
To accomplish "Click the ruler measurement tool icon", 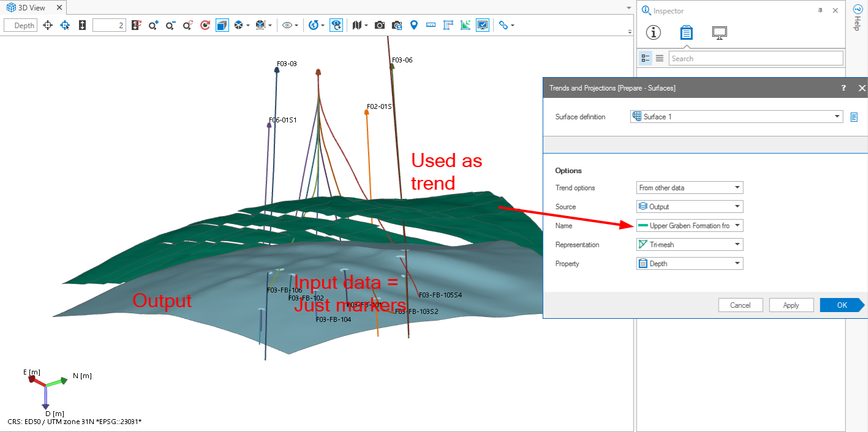I will click(x=431, y=25).
